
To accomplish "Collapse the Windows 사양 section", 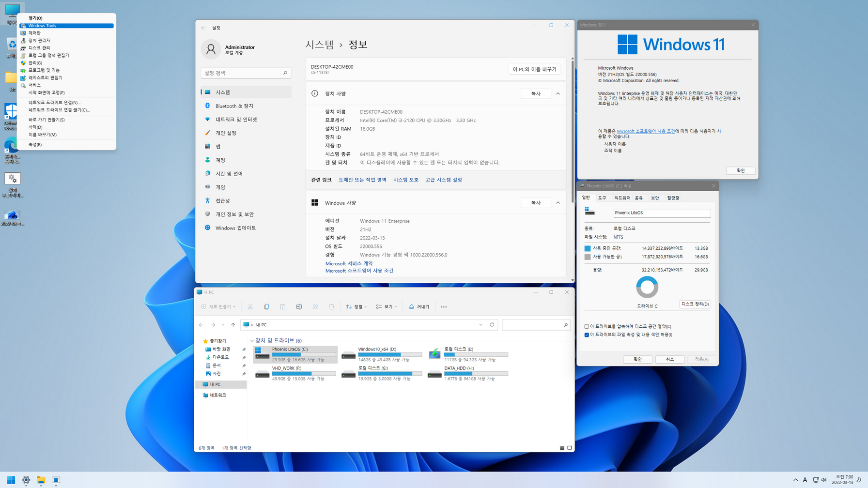I will (558, 203).
